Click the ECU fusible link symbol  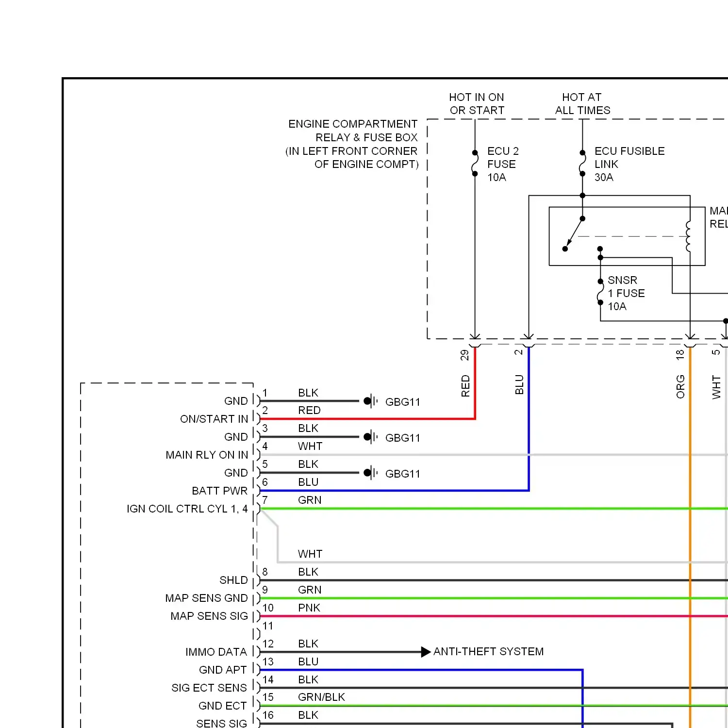click(582, 163)
